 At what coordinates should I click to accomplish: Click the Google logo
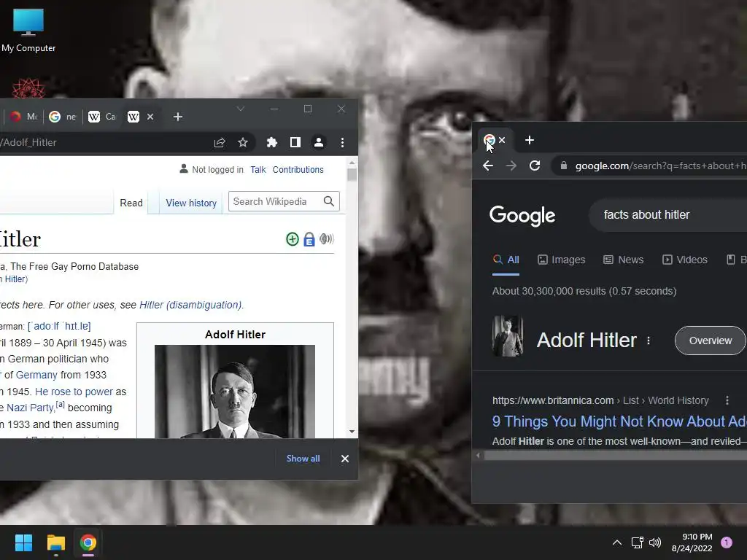pos(522,216)
